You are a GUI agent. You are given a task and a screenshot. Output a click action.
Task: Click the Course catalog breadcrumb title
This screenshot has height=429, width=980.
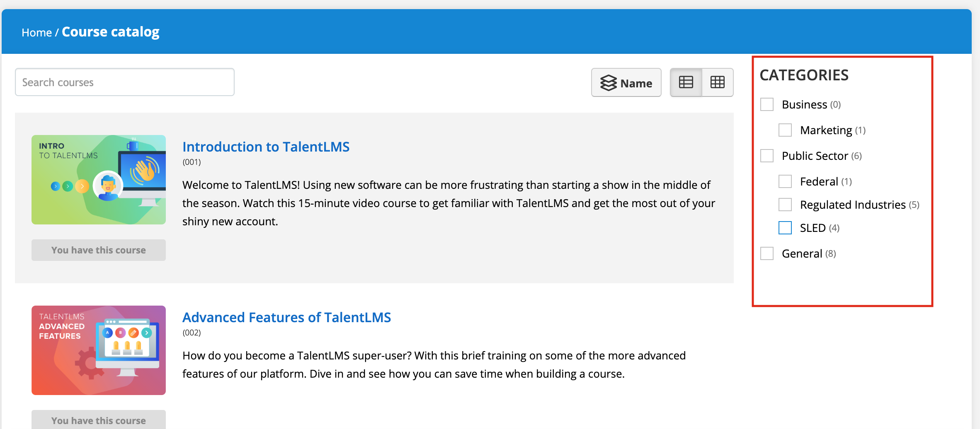111,32
